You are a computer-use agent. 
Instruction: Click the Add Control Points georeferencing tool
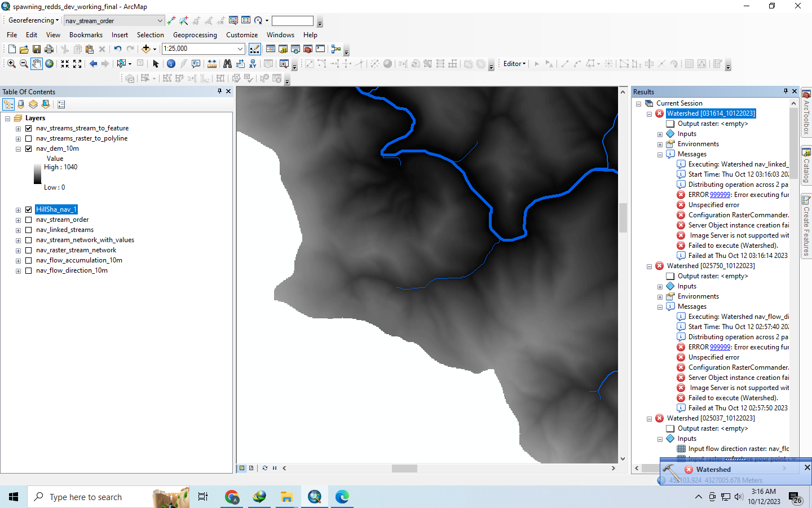[170, 20]
